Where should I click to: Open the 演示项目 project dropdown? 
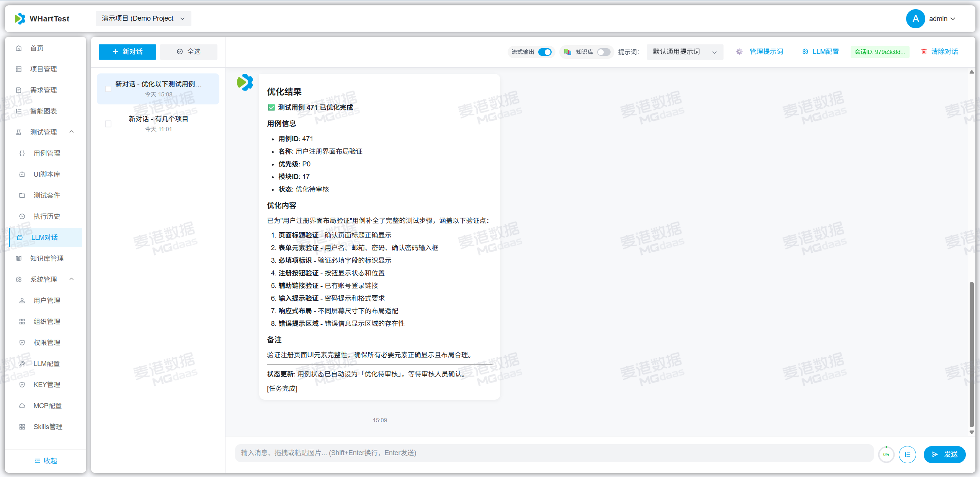[143, 18]
